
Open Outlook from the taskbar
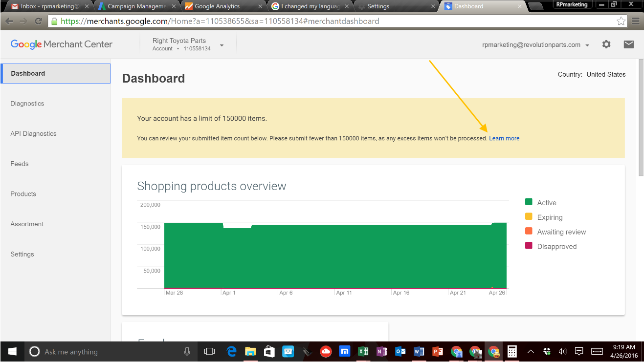400,352
